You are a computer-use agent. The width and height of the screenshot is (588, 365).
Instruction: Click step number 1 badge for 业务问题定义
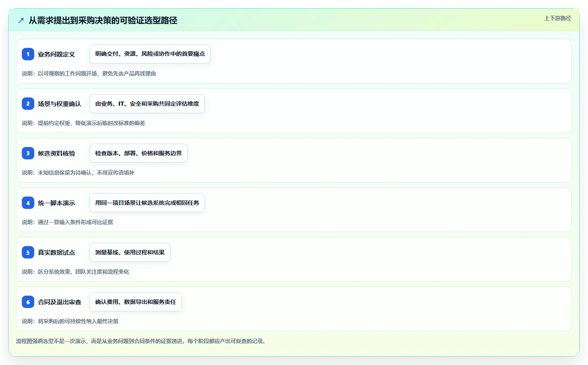click(x=28, y=54)
